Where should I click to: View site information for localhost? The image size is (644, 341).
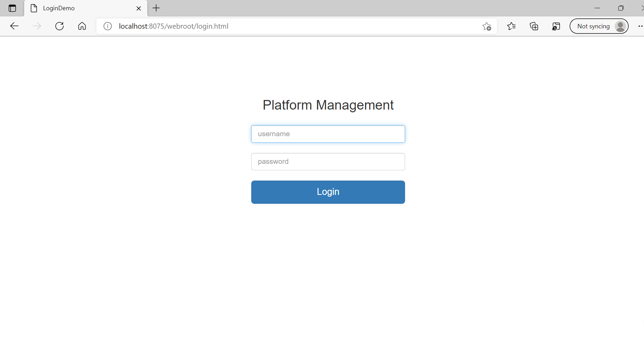[107, 26]
